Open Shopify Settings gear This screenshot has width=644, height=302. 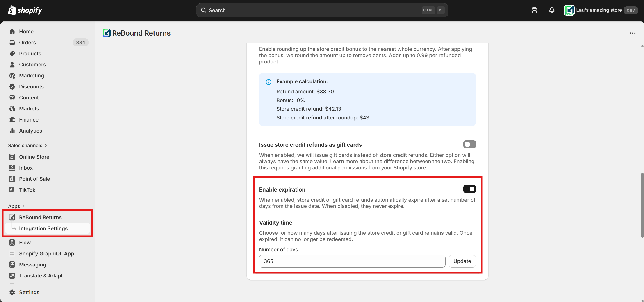(x=29, y=292)
